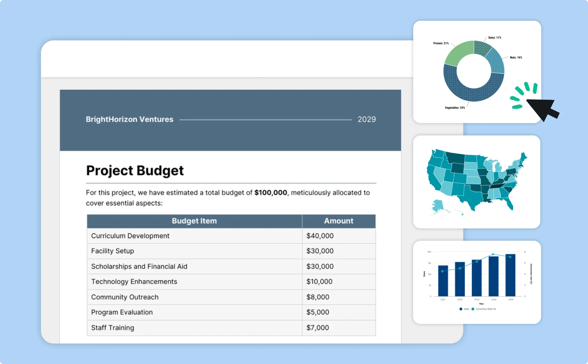Click the 2024 conversion rate line point

pos(493,254)
